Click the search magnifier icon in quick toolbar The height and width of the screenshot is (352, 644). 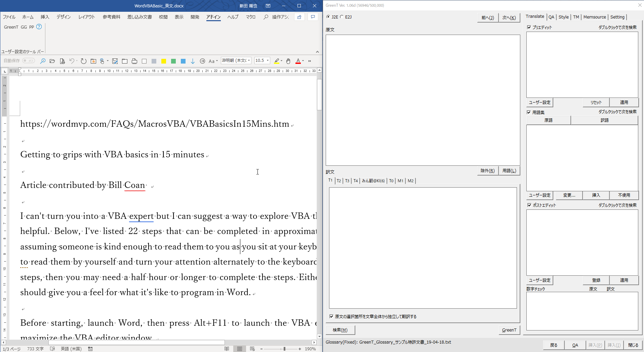(43, 61)
